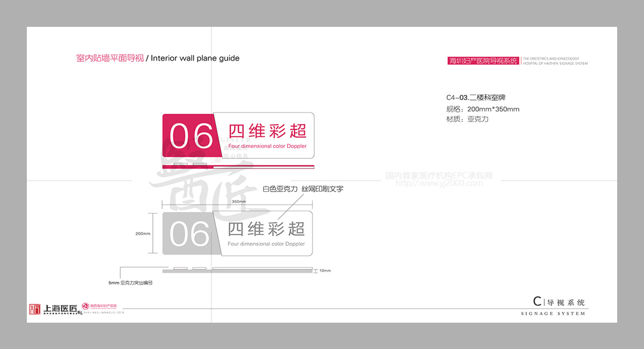Click the pink 室内贴墙平面导视 heading

(x=110, y=58)
